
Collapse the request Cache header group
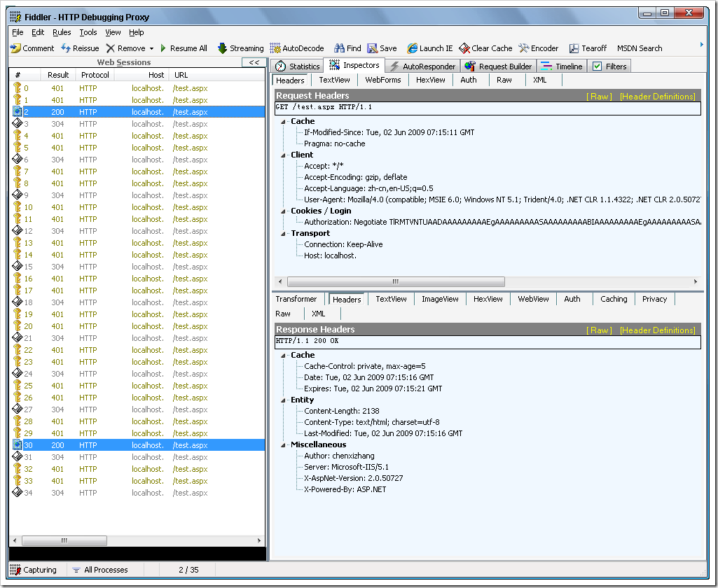[283, 122]
